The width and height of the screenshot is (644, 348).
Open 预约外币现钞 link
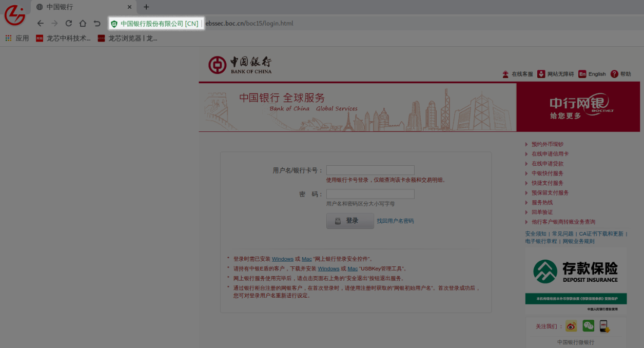(547, 144)
